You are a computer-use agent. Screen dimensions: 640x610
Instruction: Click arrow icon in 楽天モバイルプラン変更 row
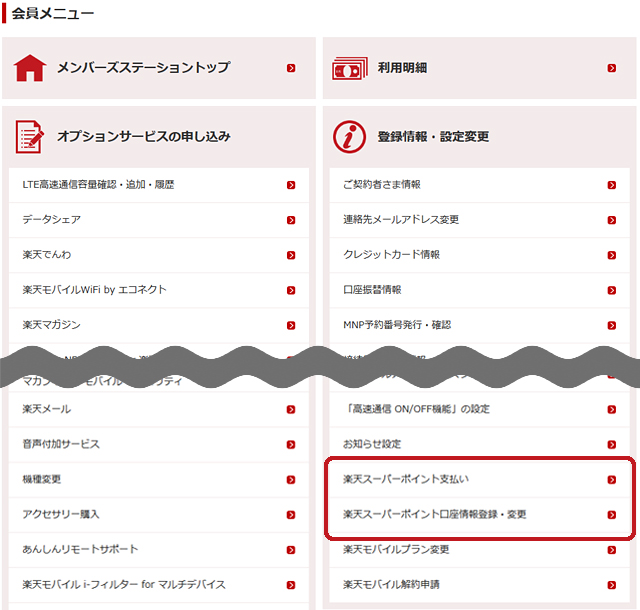click(611, 550)
